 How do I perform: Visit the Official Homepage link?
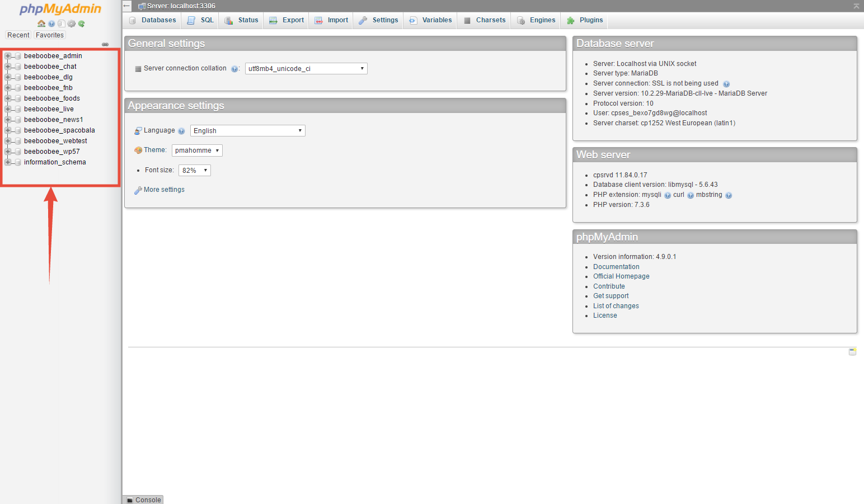[621, 276]
